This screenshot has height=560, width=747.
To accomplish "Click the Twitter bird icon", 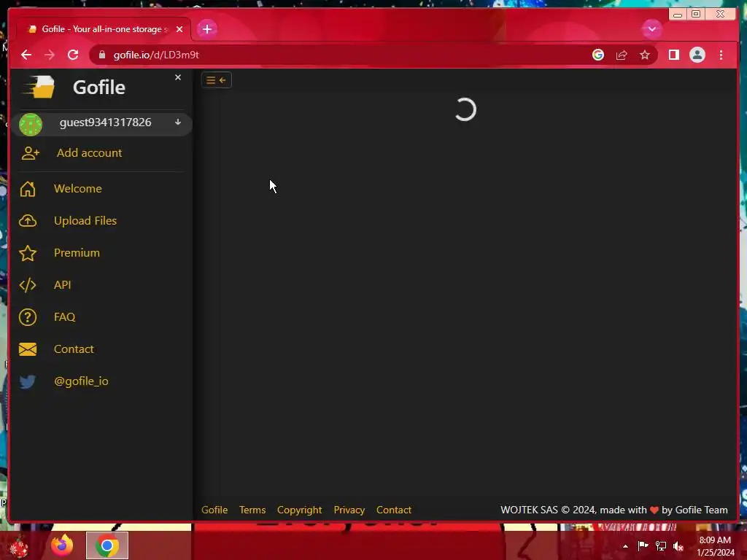I will [28, 381].
